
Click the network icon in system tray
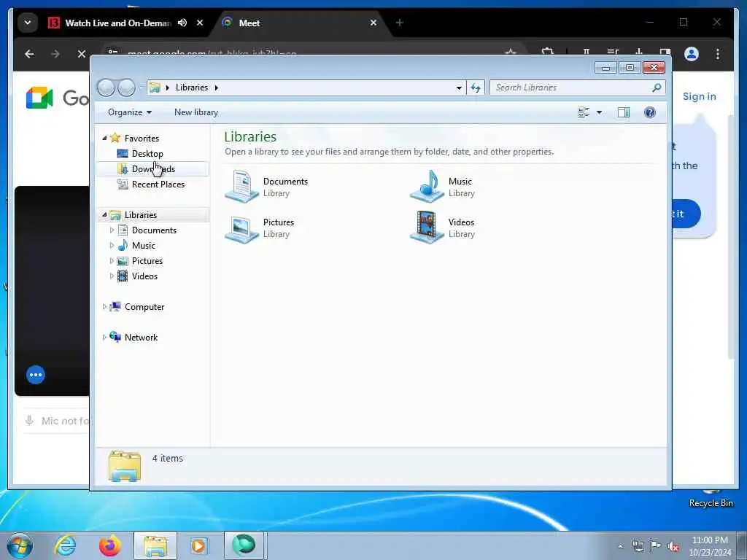638,546
